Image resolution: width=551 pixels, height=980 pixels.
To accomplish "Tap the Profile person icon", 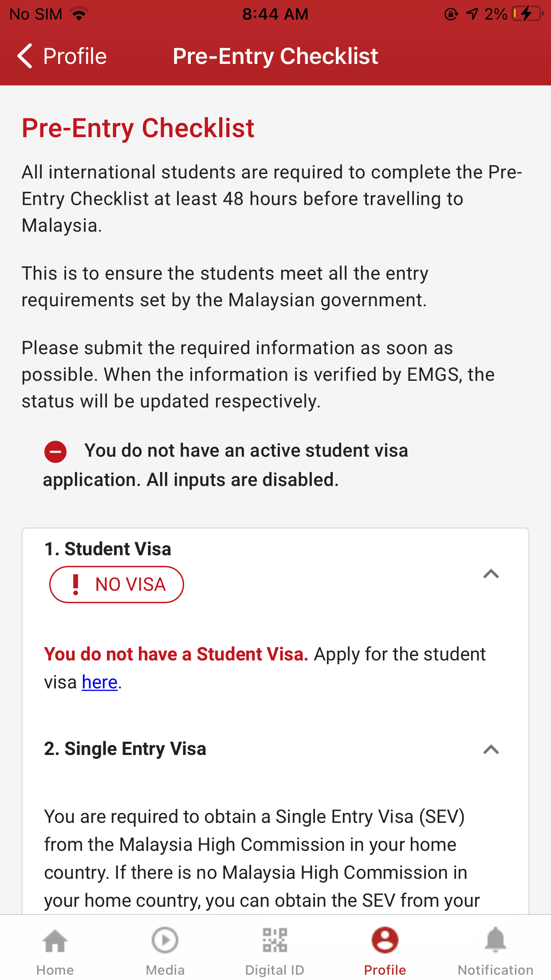I will [385, 940].
